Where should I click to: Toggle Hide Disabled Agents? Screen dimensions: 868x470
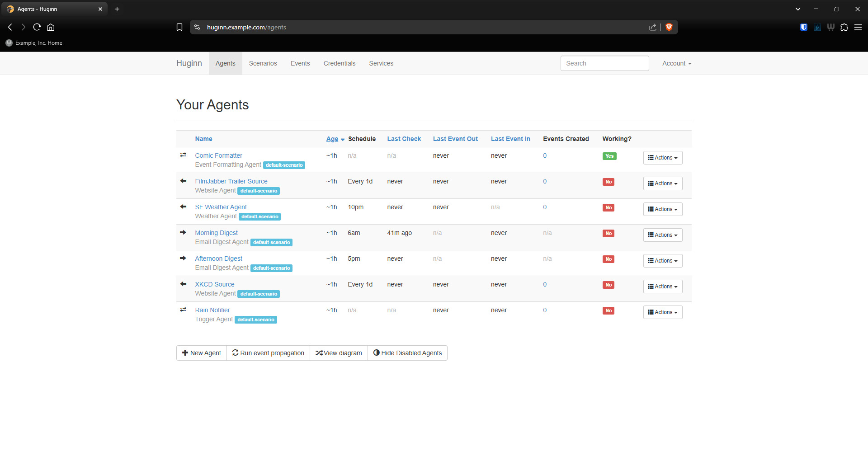[407, 353]
